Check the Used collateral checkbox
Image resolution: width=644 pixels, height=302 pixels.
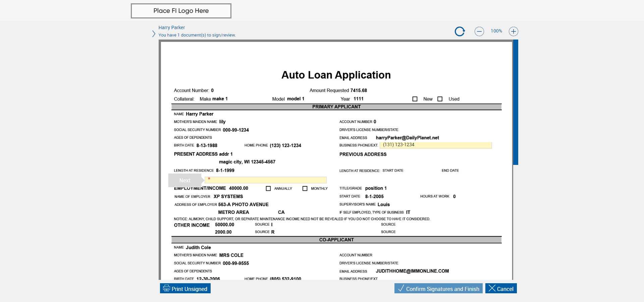coord(440,99)
